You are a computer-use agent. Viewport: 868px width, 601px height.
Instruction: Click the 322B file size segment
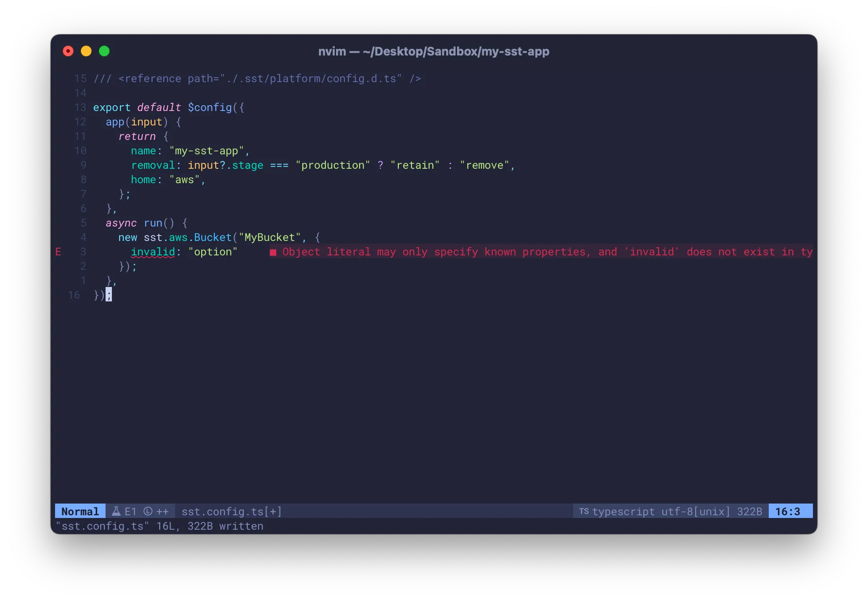coord(749,511)
